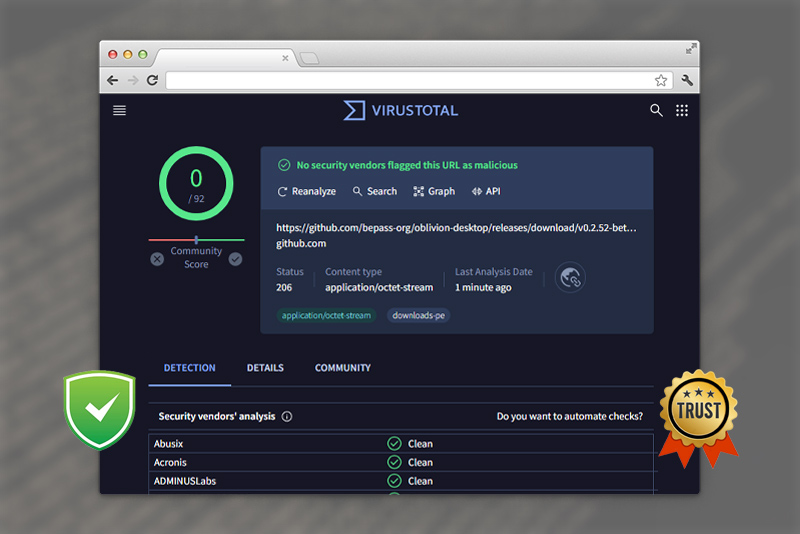Click the analyzed GitHub URL text
The width and height of the screenshot is (800, 534).
coord(456,227)
